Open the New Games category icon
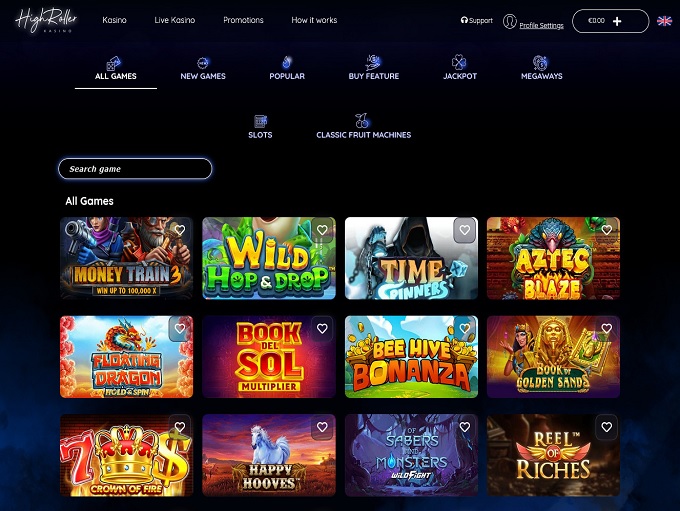 pos(203,63)
